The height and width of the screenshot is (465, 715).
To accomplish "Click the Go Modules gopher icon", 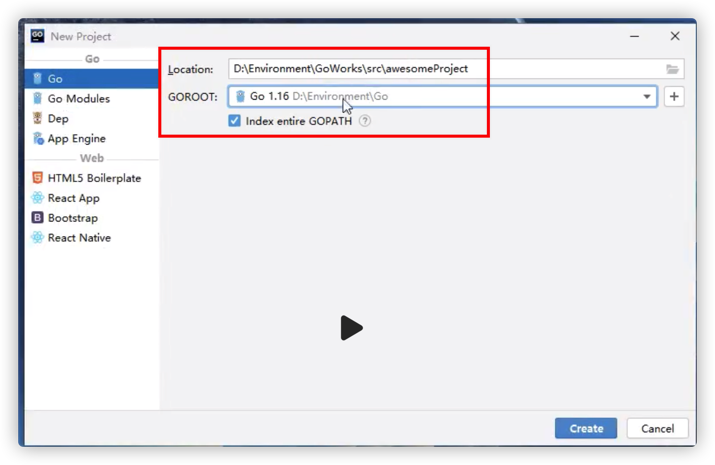I will coord(37,98).
